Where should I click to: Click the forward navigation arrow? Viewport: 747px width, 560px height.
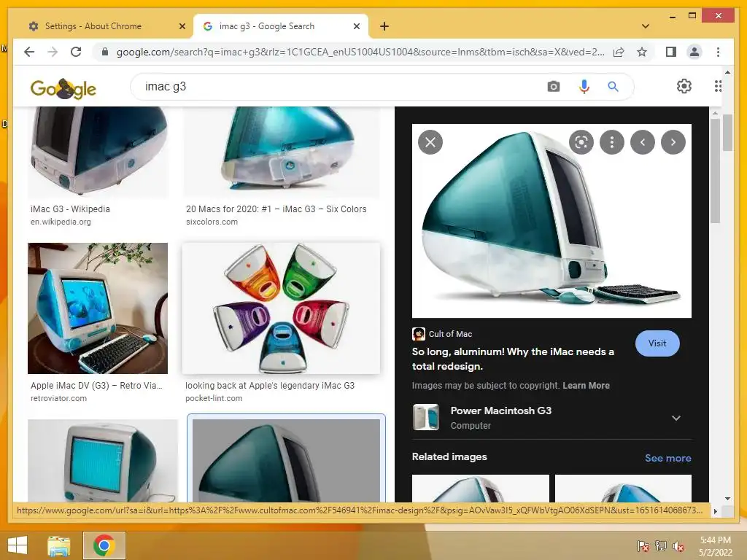[53, 52]
